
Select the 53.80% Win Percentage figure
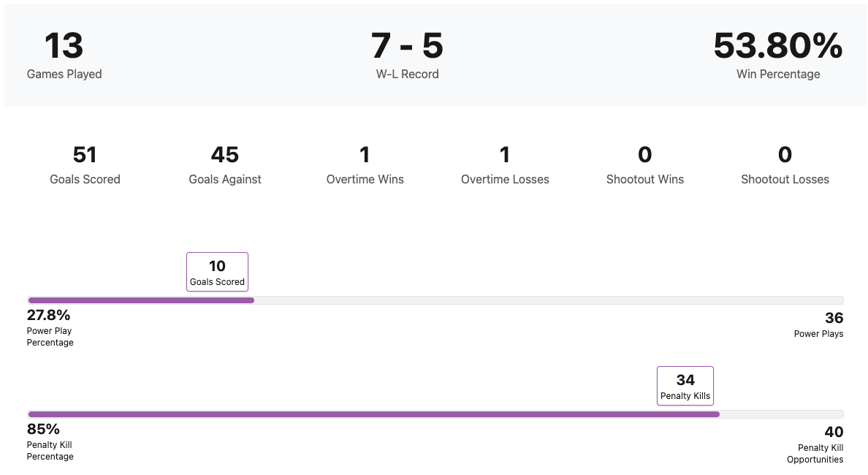(777, 46)
